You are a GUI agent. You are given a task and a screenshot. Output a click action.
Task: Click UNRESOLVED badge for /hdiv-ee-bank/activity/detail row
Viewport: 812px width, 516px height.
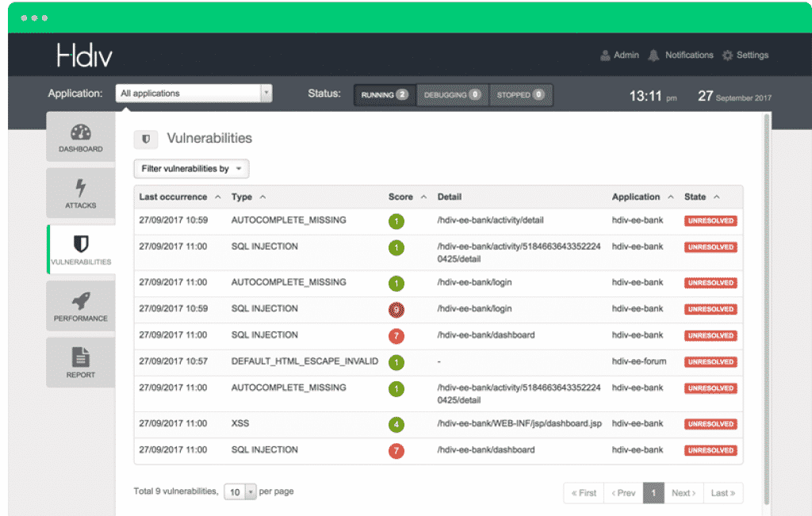coord(710,220)
